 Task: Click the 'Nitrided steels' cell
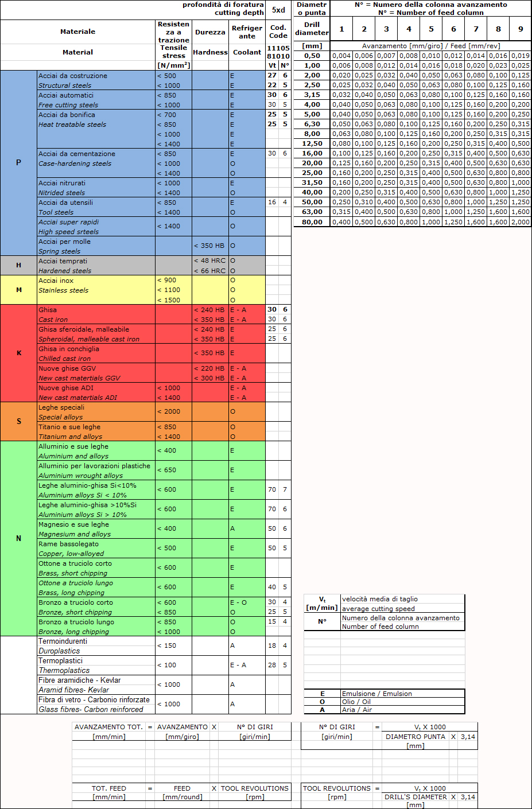point(96,193)
